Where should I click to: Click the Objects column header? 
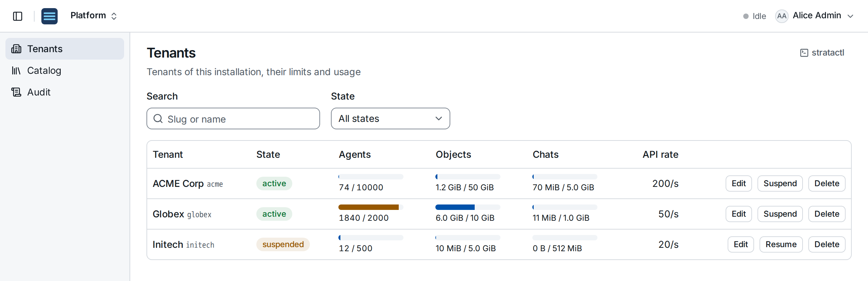tap(453, 154)
